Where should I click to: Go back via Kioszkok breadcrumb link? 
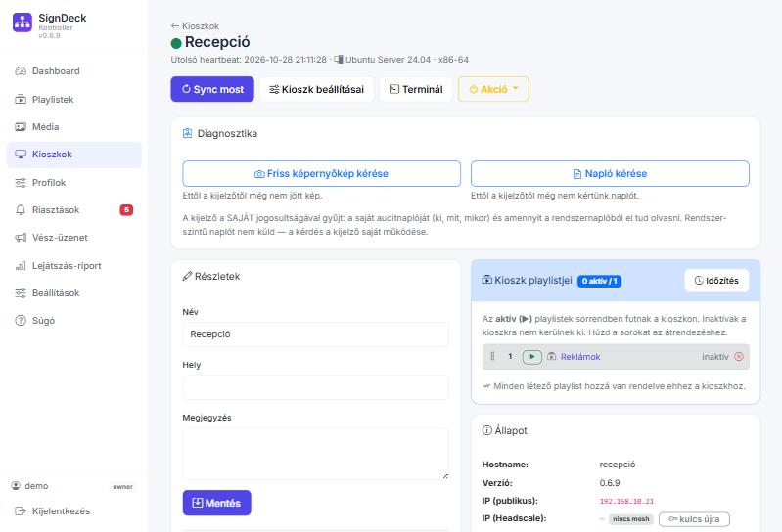[x=195, y=26]
